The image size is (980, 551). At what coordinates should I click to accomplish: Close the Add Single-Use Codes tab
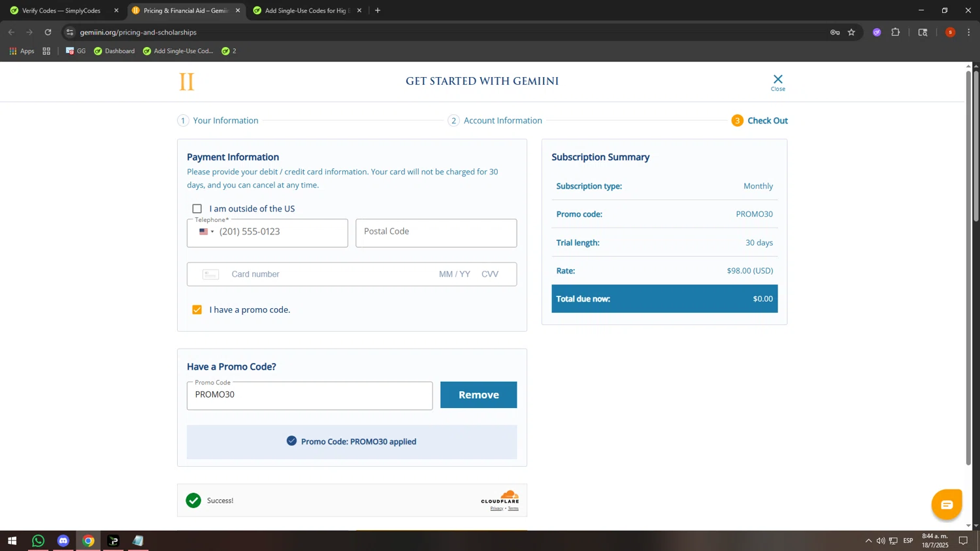click(x=359, y=10)
